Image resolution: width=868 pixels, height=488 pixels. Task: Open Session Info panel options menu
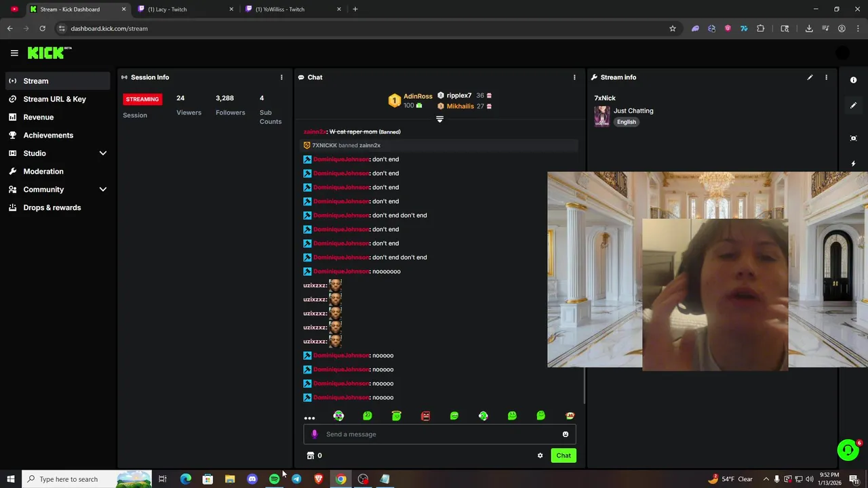click(x=281, y=77)
